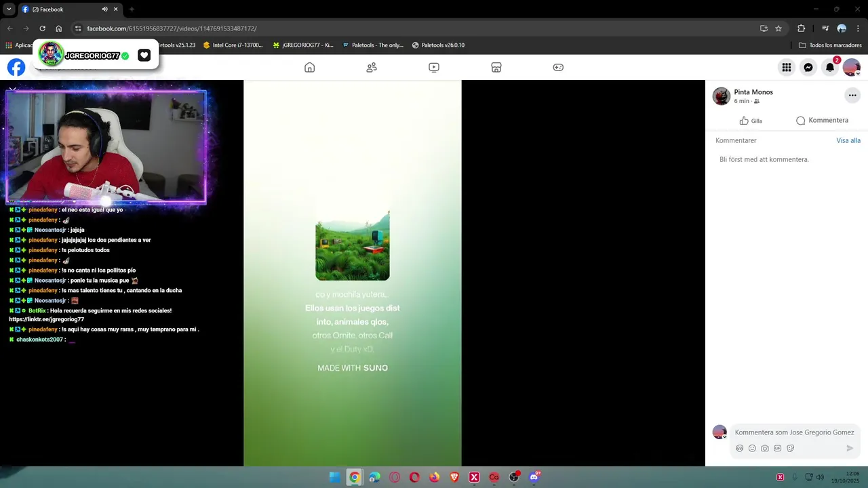Image resolution: width=868 pixels, height=488 pixels.
Task: Open the Aplicaciones apps shortcut
Action: pyautogui.click(x=19, y=45)
